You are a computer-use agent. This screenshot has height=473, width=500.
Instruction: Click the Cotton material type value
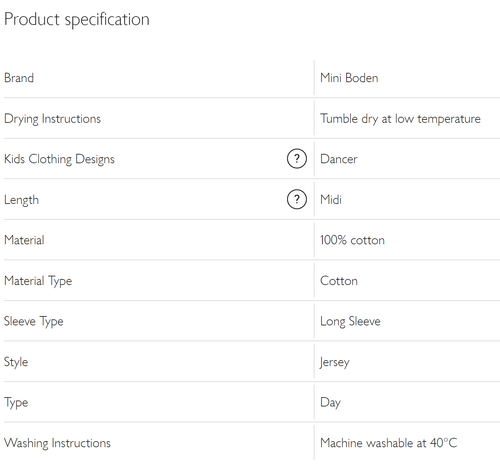(x=339, y=281)
